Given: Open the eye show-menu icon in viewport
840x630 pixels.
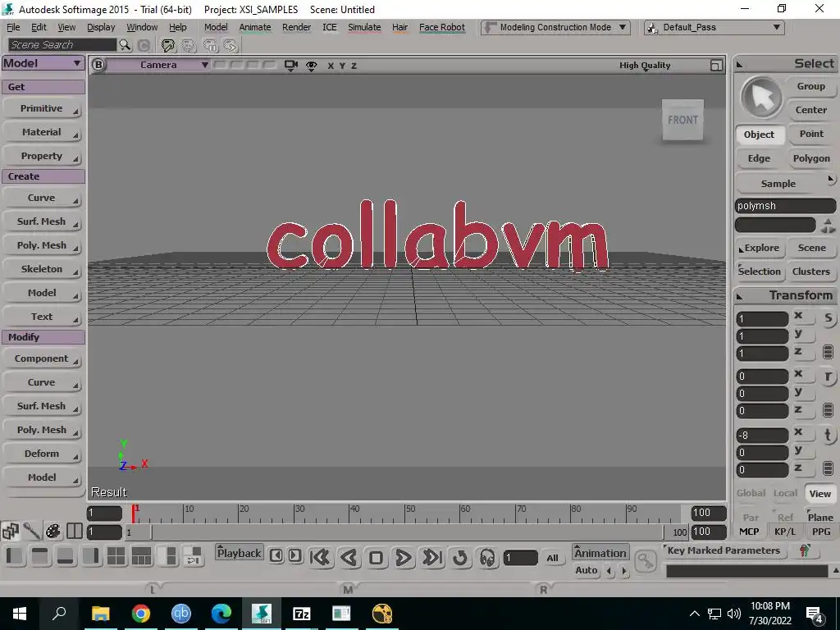Looking at the screenshot, I should pos(311,66).
